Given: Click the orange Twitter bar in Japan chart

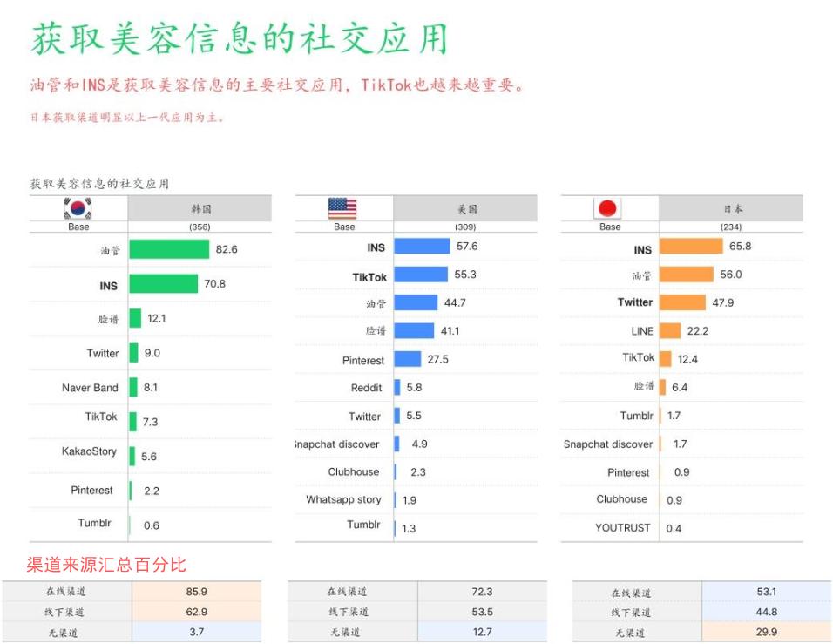Looking at the screenshot, I should (x=684, y=302).
